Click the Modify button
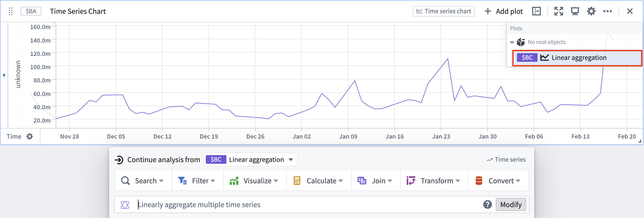The width and height of the screenshot is (644, 218). (x=511, y=204)
